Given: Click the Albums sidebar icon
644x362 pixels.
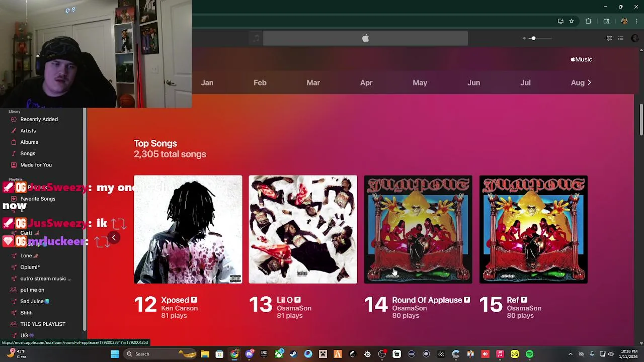Looking at the screenshot, I should point(14,142).
